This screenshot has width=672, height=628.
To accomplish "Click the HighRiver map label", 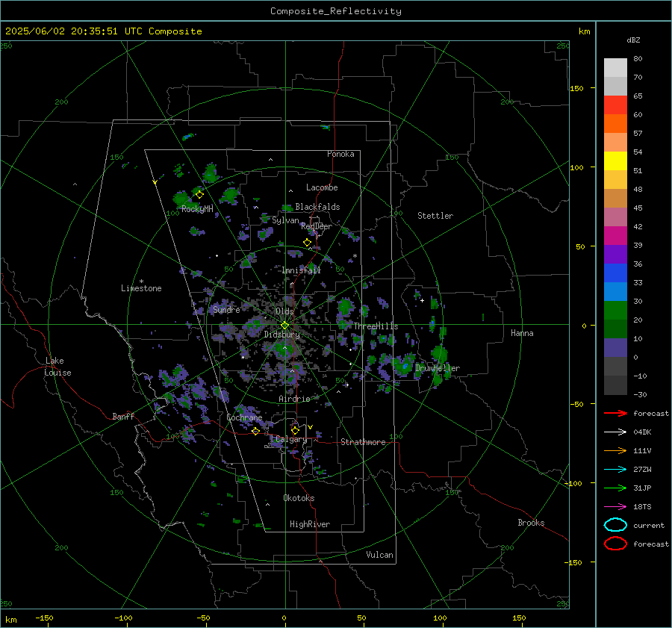I will coord(309,524).
